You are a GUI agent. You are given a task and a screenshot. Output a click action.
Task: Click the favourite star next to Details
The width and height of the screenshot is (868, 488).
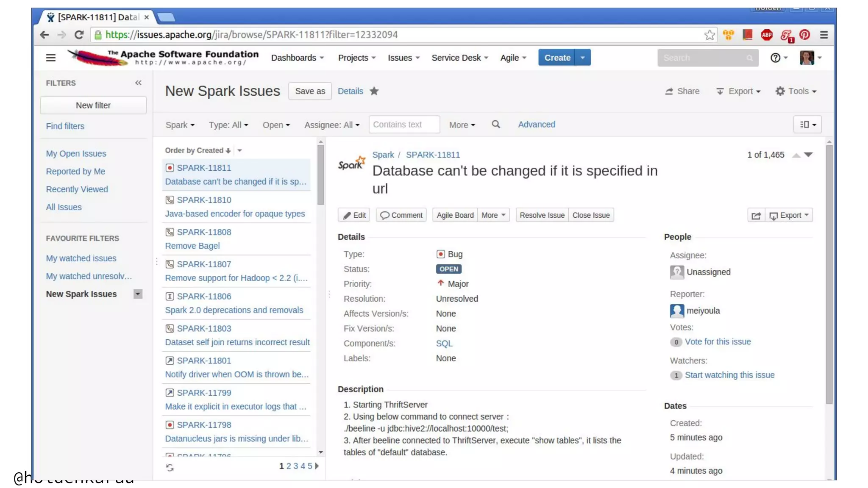coord(374,91)
